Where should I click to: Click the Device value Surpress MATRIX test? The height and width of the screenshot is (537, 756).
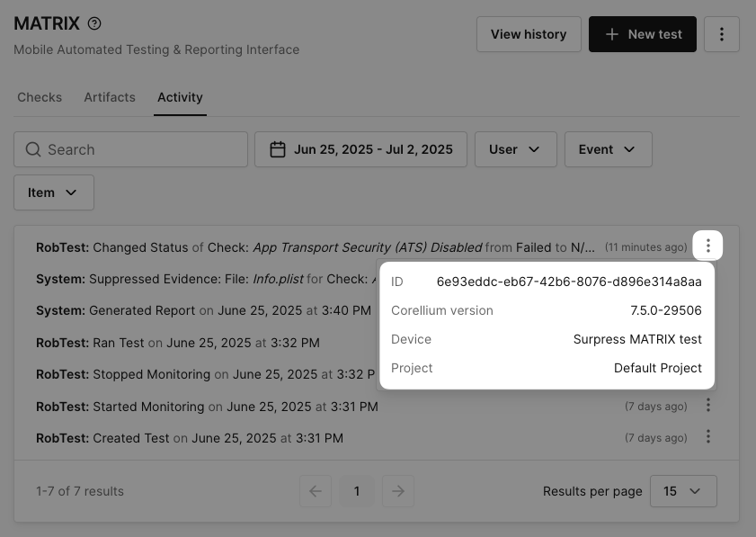[637, 339]
